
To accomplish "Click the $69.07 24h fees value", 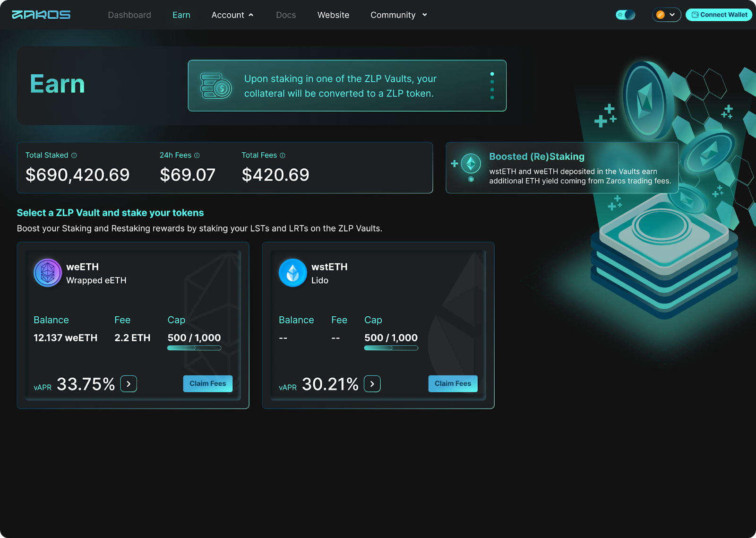I will 188,175.
